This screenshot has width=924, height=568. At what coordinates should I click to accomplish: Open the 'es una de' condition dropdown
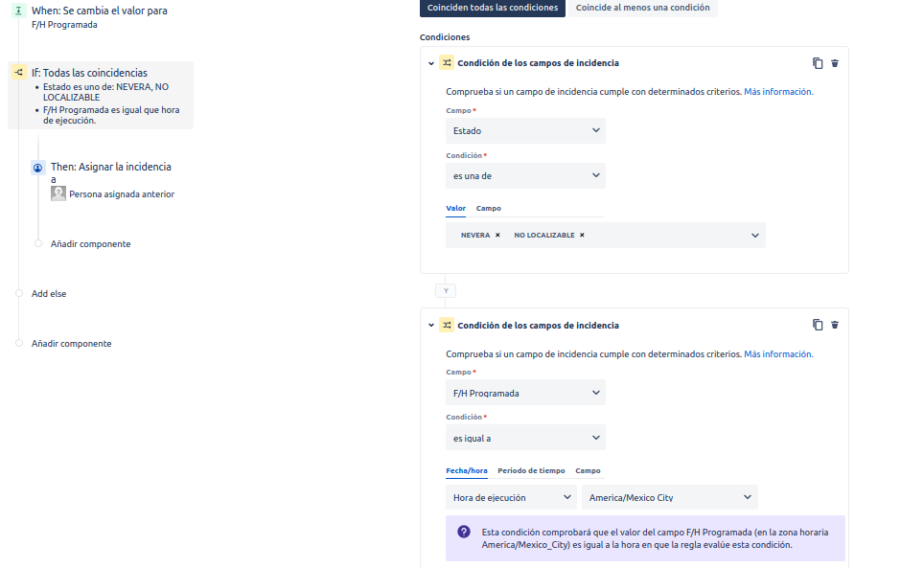point(525,175)
